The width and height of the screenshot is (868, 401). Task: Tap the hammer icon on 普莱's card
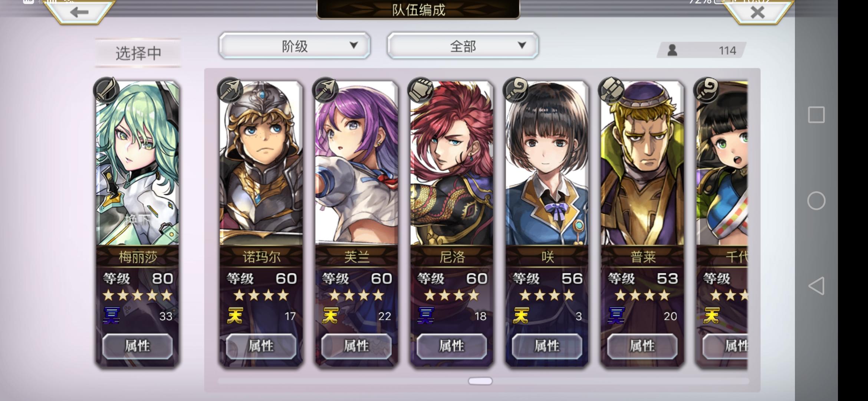[611, 90]
